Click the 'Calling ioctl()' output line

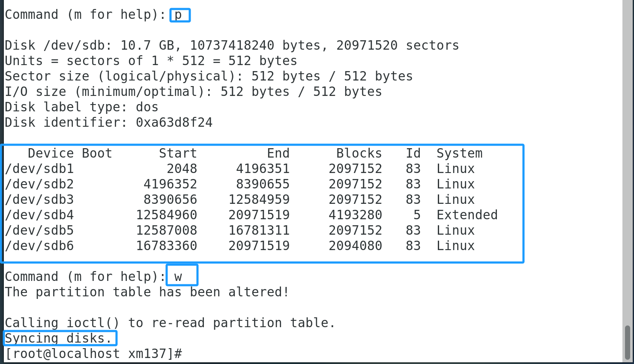pos(170,323)
